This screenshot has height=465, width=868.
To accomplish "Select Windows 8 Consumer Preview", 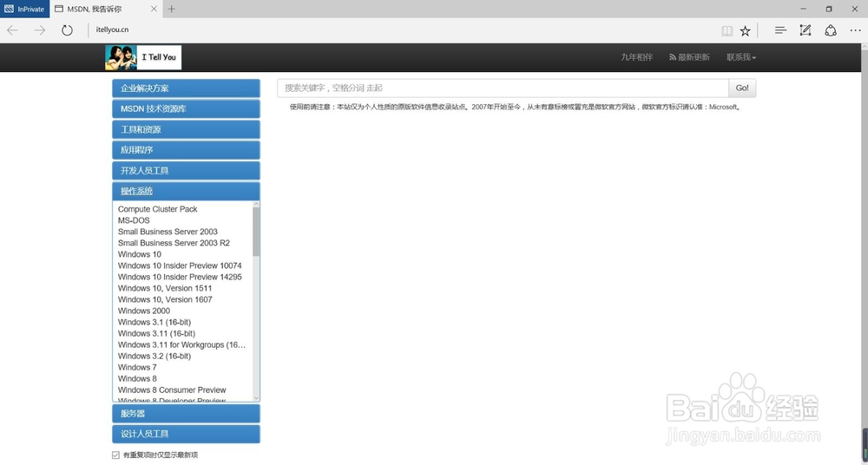I will tap(172, 390).
